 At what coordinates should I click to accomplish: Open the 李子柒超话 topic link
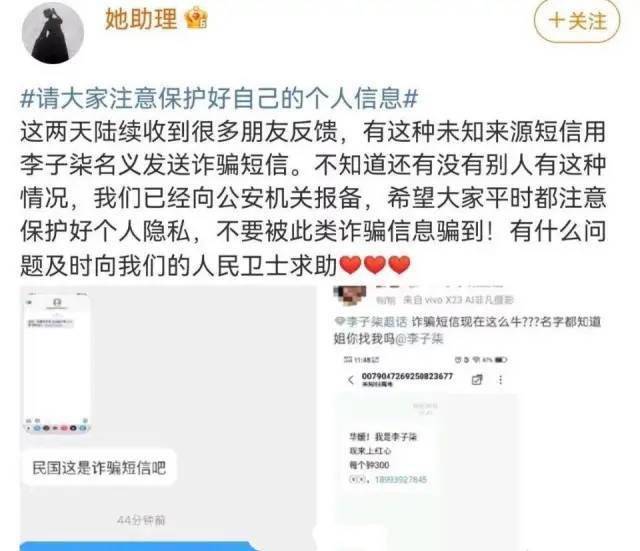(x=371, y=322)
